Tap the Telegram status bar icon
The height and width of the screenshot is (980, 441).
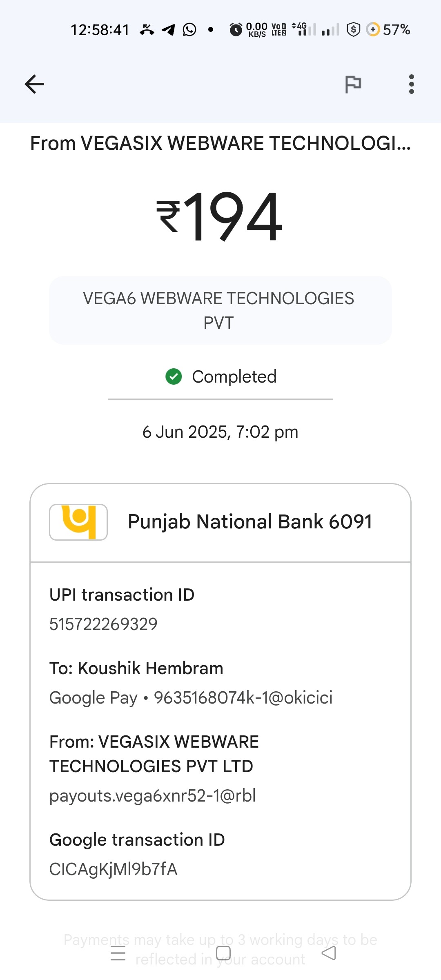pyautogui.click(x=168, y=29)
